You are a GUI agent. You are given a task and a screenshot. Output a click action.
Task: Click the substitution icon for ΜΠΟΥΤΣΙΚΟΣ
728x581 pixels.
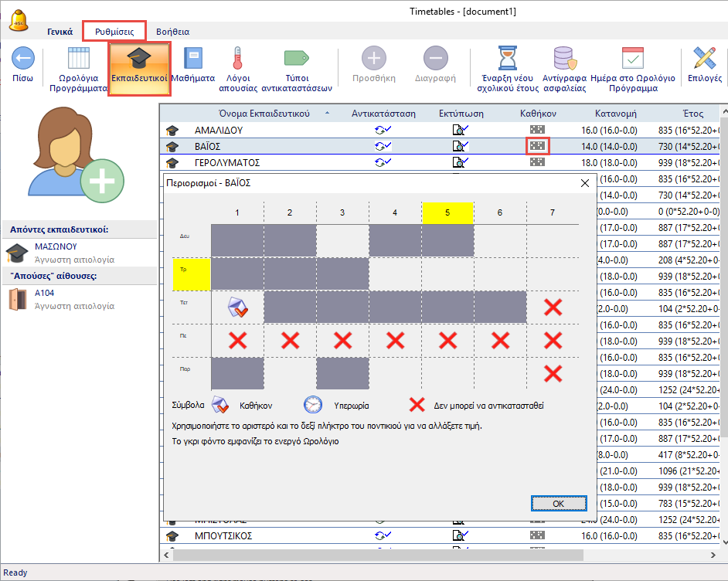[x=383, y=535]
